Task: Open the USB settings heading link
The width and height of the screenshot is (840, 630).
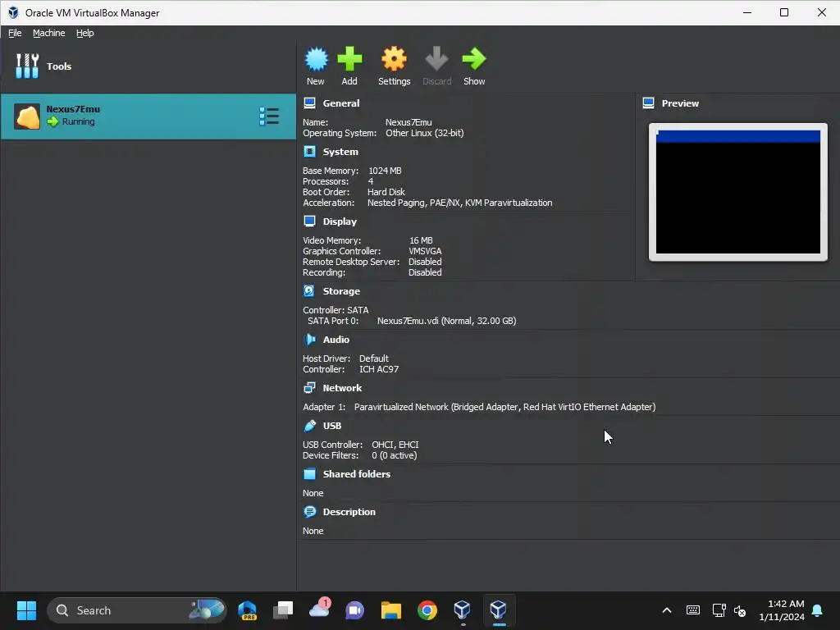Action: [332, 426]
